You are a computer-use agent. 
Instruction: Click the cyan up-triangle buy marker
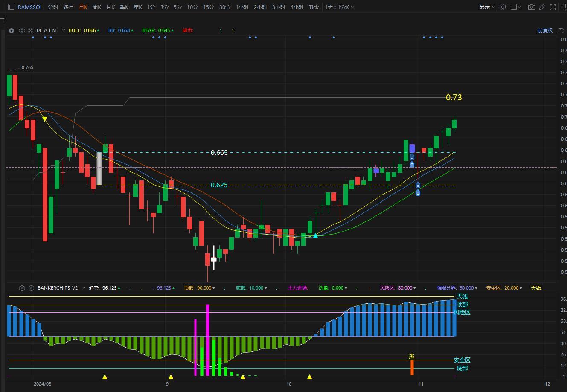(x=315, y=235)
